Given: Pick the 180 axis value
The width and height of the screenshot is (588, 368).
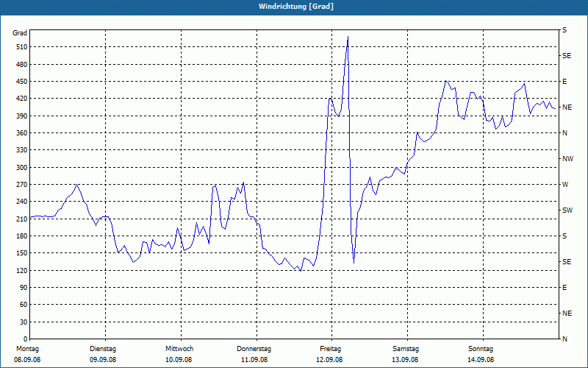Looking at the screenshot, I should coord(22,236).
